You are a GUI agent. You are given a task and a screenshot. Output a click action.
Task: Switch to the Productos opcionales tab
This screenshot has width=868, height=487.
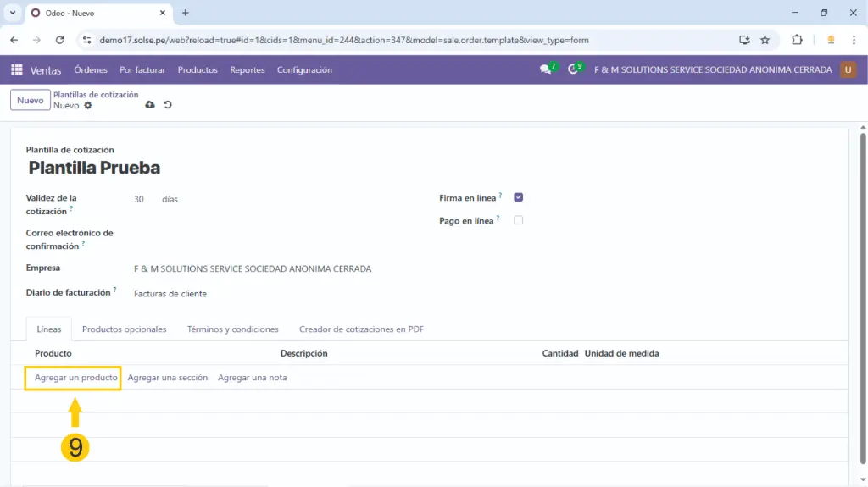124,329
